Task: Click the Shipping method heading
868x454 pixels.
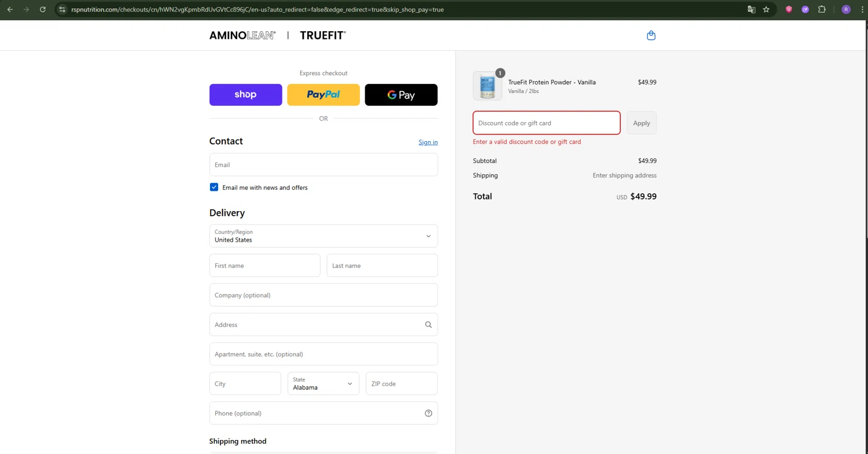Action: pos(238,441)
